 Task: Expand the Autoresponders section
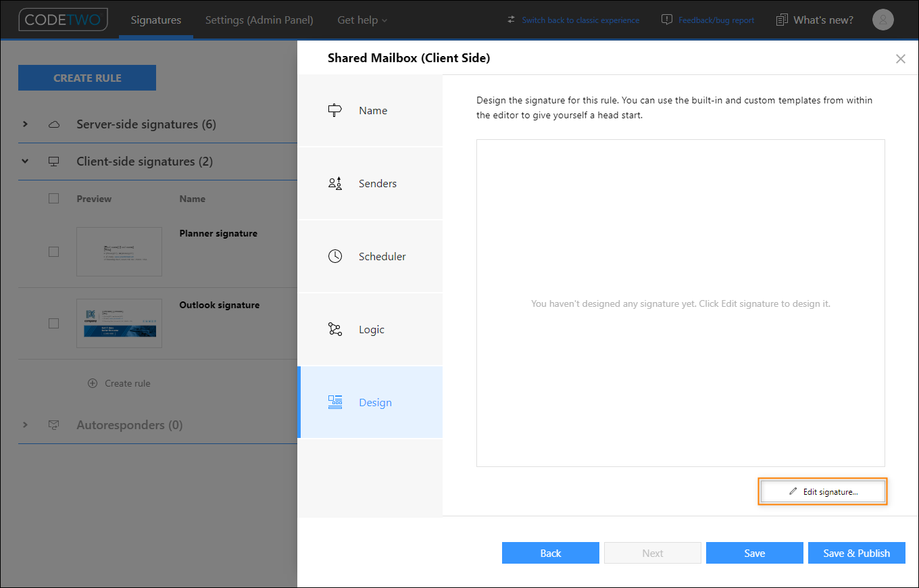[25, 425]
